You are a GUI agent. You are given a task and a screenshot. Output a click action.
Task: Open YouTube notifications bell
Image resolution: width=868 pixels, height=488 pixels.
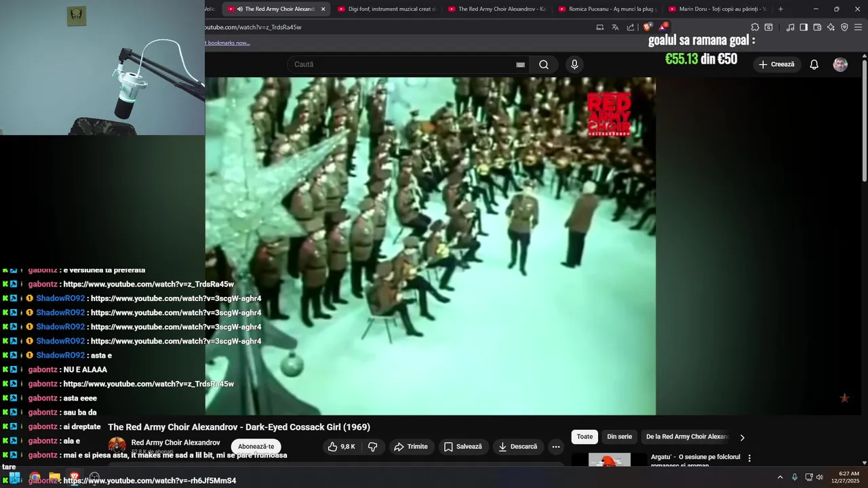pos(814,64)
